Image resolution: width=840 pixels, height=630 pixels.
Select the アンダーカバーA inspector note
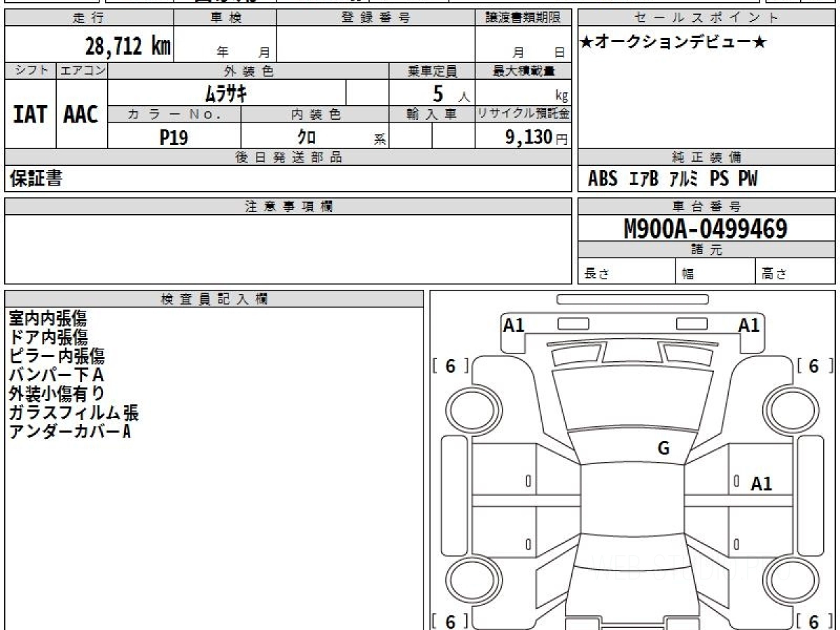click(69, 431)
